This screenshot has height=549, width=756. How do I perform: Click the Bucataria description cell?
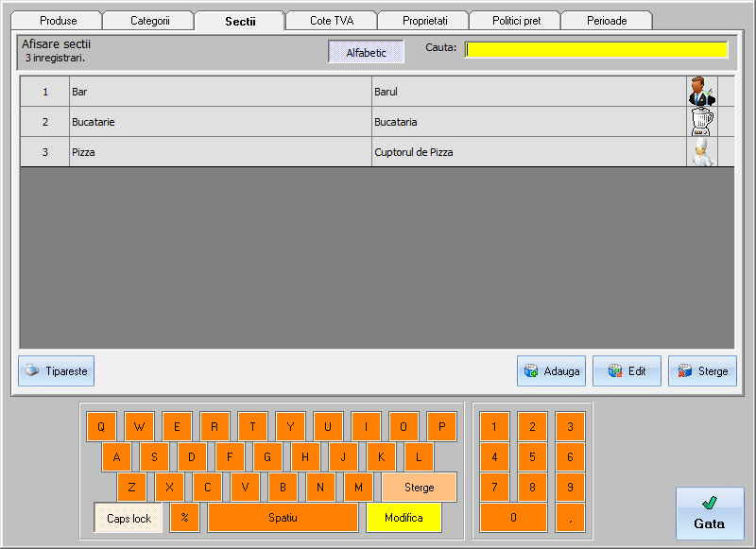(x=529, y=122)
